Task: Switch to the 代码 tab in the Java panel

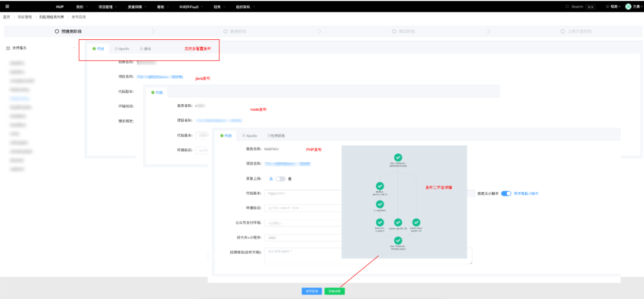Action: (x=98, y=48)
